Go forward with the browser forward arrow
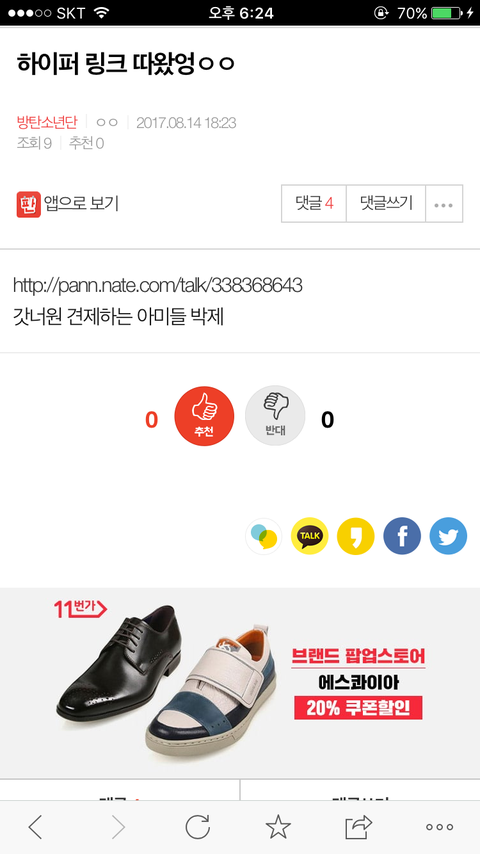Image resolution: width=480 pixels, height=854 pixels. point(118,827)
